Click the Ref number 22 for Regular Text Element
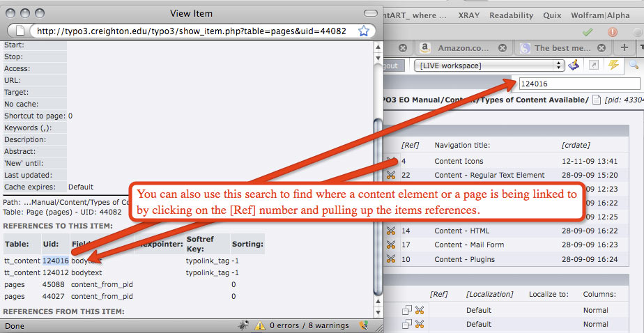This screenshot has width=644, height=333. coord(406,175)
